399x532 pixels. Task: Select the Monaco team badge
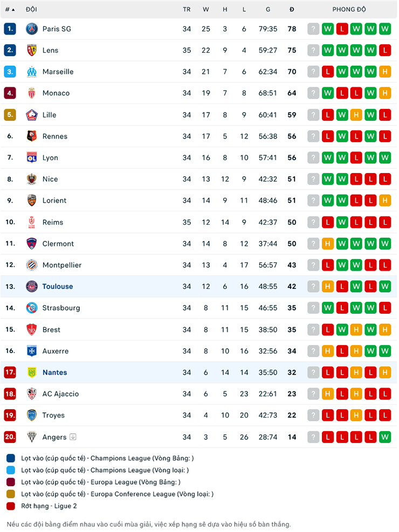[x=32, y=93]
